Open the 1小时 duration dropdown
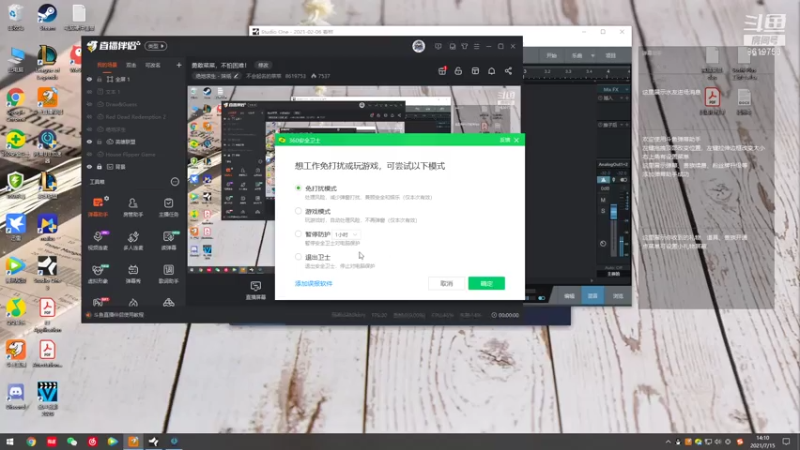 click(346, 234)
